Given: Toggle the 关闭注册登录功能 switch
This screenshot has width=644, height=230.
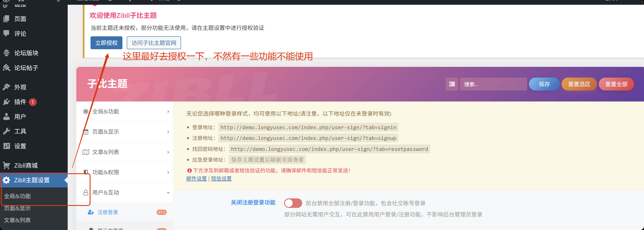Looking at the screenshot, I should (293, 203).
